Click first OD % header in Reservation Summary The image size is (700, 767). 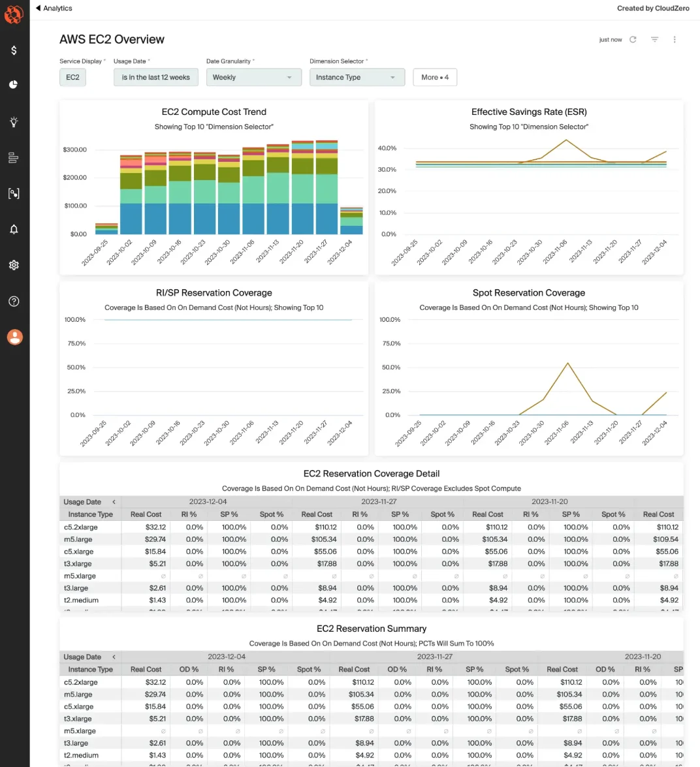coord(189,670)
